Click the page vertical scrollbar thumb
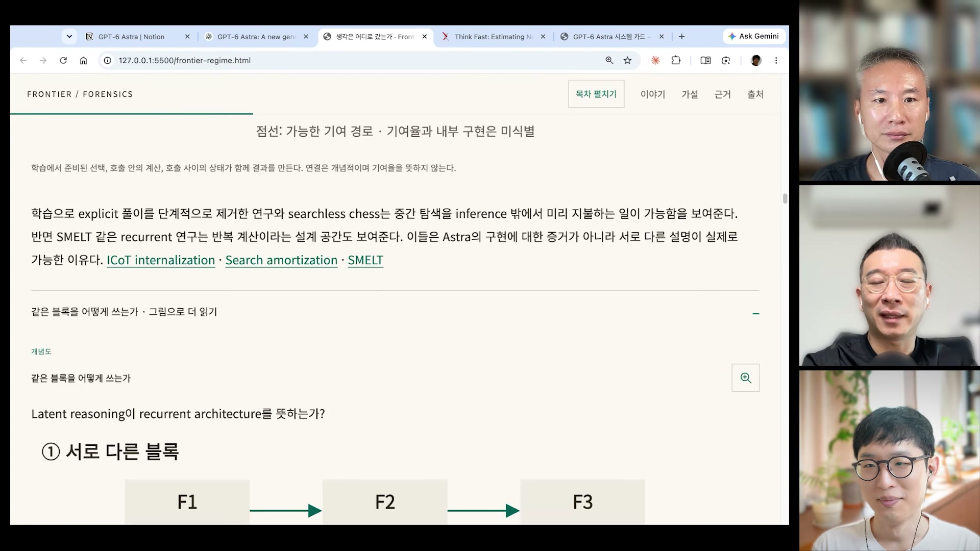This screenshot has width=980, height=551. point(785,198)
